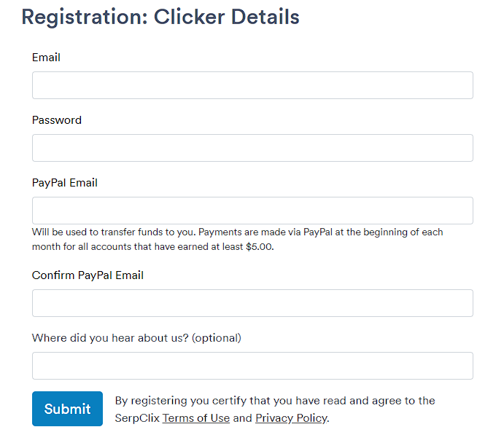Click the 'Where did you hear about us?' label
The width and height of the screenshot is (504, 435).
pos(136,338)
